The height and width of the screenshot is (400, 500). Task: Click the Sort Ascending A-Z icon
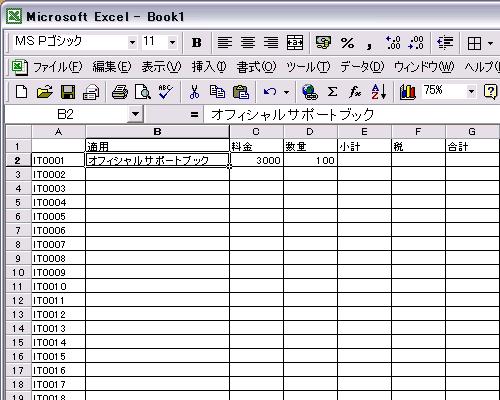(379, 92)
